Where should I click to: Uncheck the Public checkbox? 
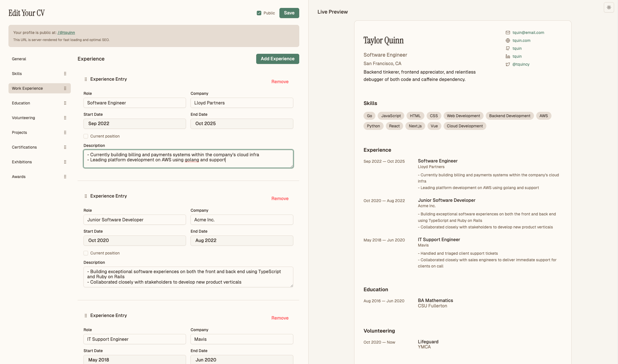259,13
